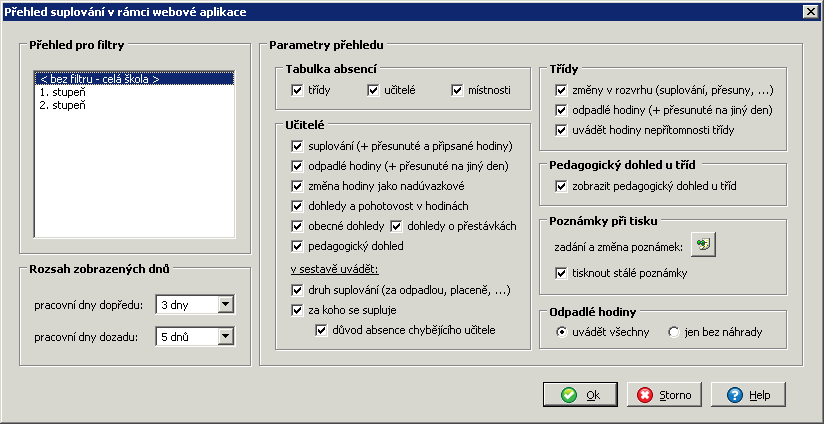Select the 2. stupeň filter
Screen dimensions: 824x424
(63, 105)
